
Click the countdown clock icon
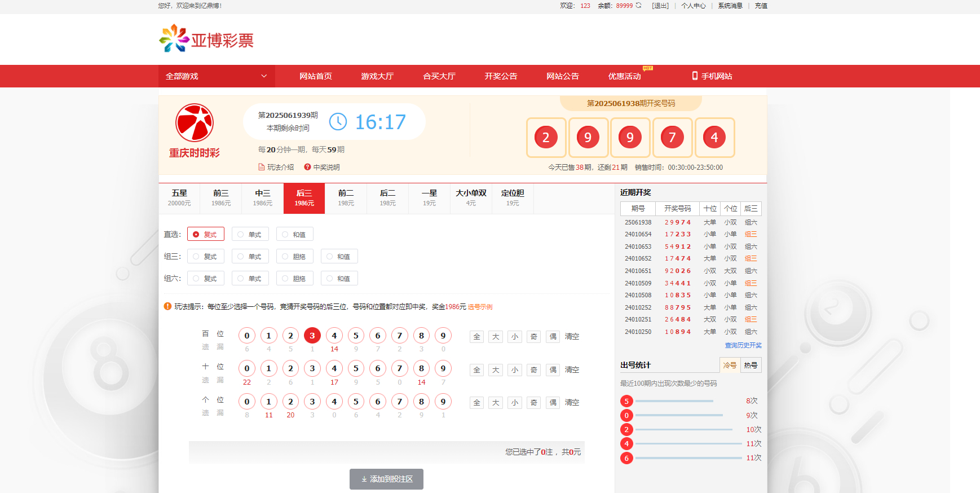pyautogui.click(x=338, y=122)
